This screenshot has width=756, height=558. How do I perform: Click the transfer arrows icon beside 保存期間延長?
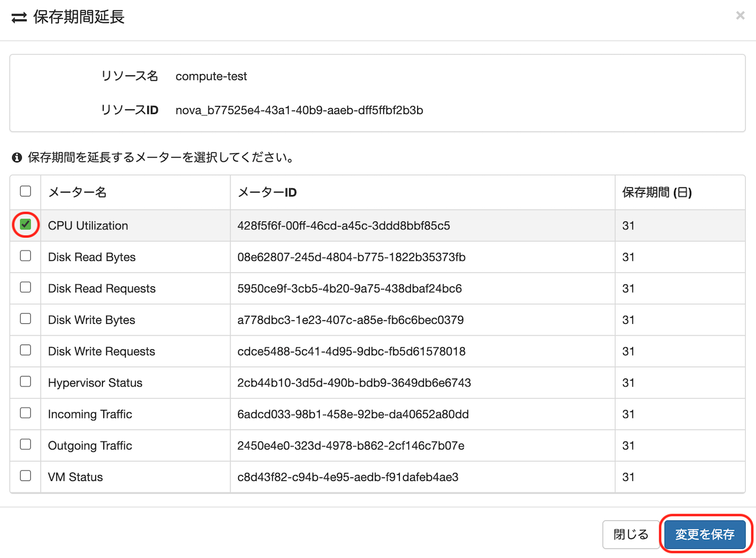coord(19,18)
